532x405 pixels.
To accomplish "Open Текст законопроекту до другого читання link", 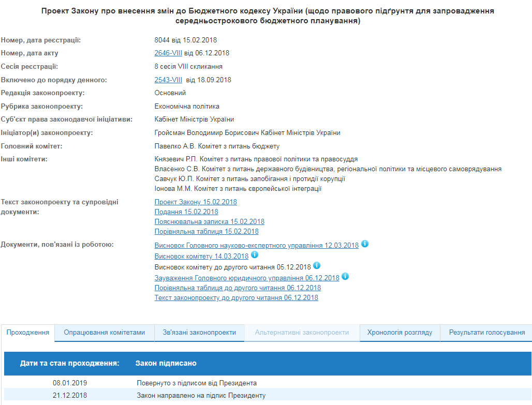I will pos(236,298).
